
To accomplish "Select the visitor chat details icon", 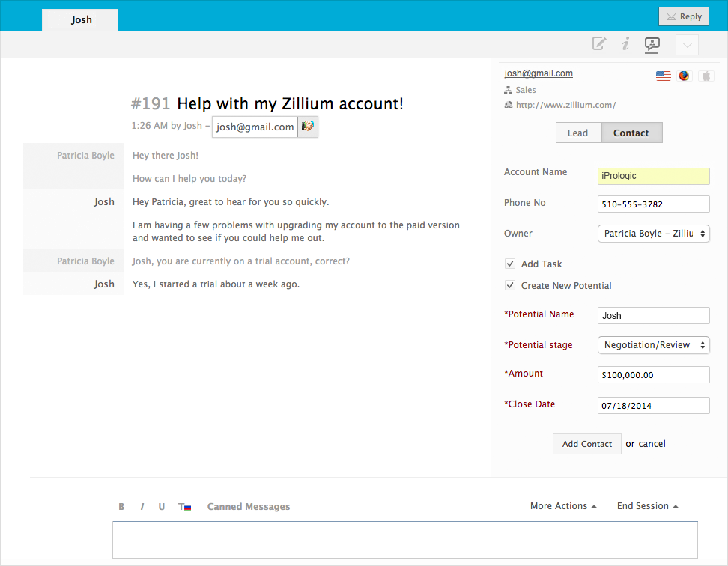I will coord(652,45).
